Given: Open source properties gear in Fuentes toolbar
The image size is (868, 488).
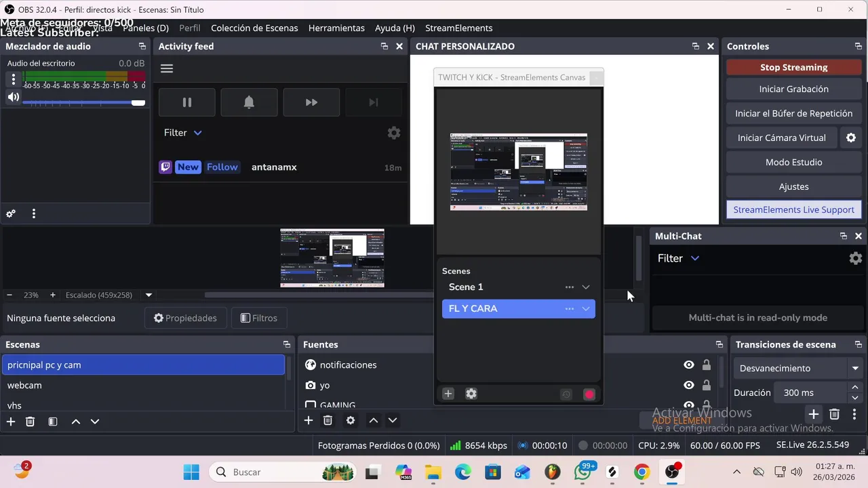Looking at the screenshot, I should point(351,420).
